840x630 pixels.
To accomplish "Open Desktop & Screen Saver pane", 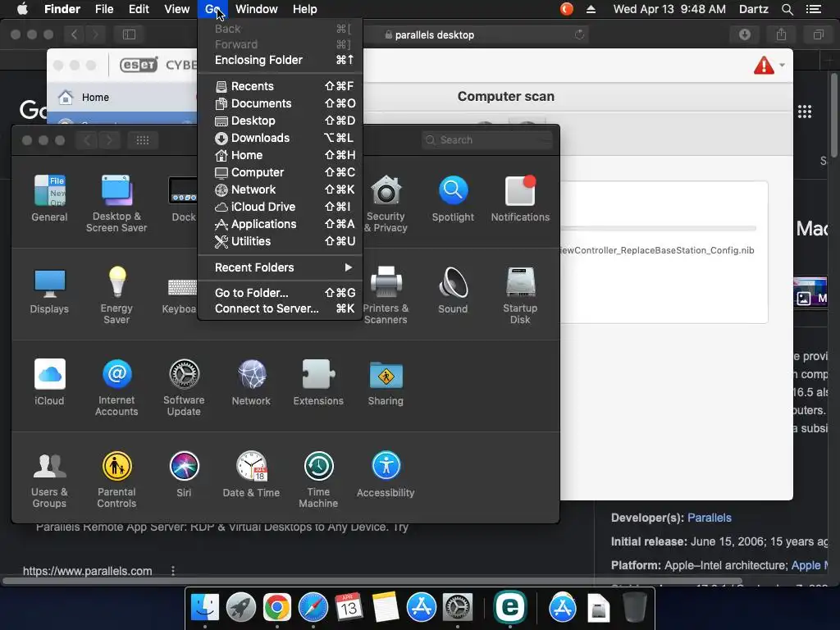I will [116, 203].
